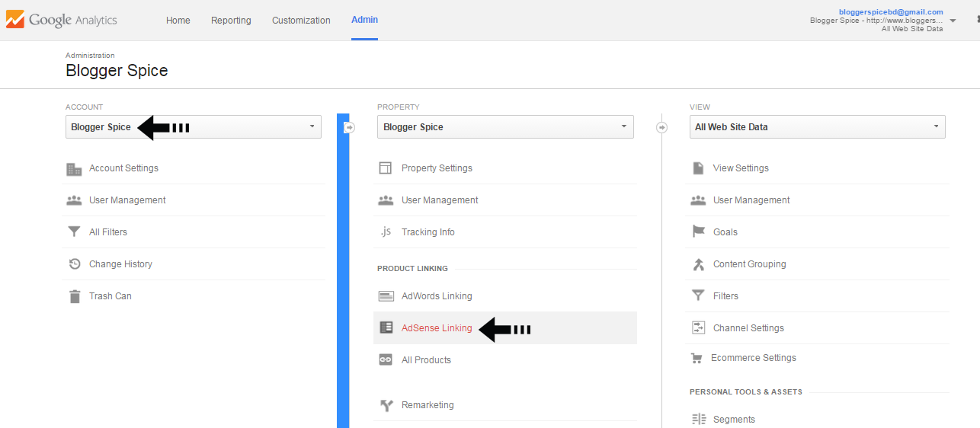This screenshot has height=428, width=980.
Task: Click the Ecommerce Settings cart icon
Action: 697,358
